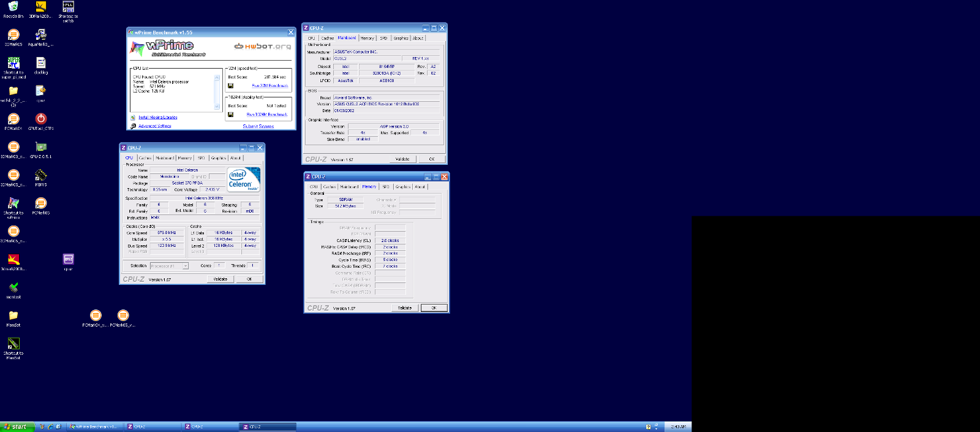
Task: Switch to Caches tab in CPU-Z Mainboard window
Action: pyautogui.click(x=328, y=38)
